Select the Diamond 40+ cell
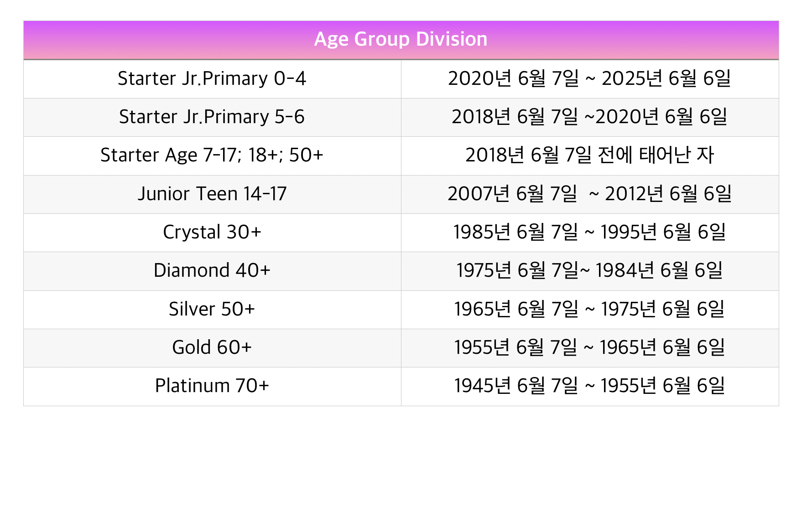This screenshot has width=807, height=532. (x=212, y=271)
